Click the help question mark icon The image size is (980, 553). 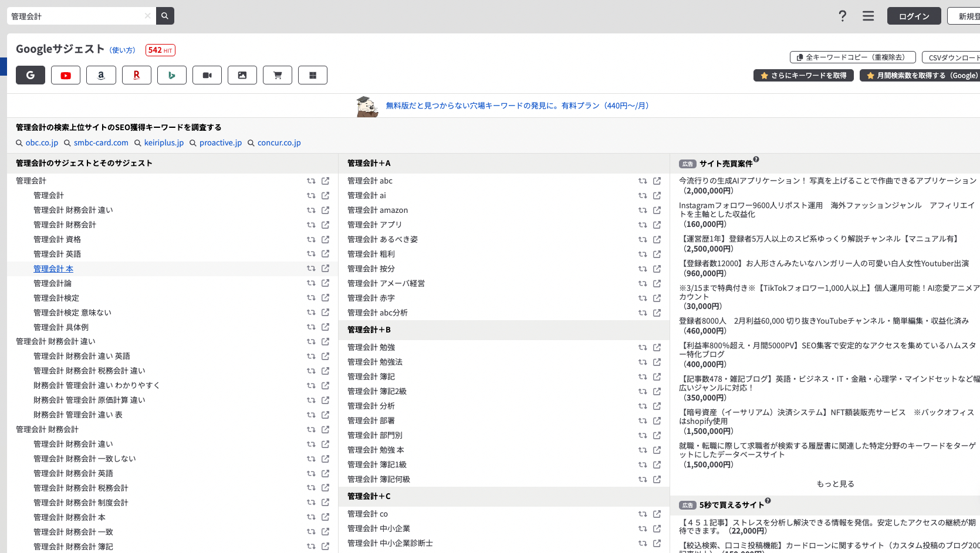coord(842,16)
